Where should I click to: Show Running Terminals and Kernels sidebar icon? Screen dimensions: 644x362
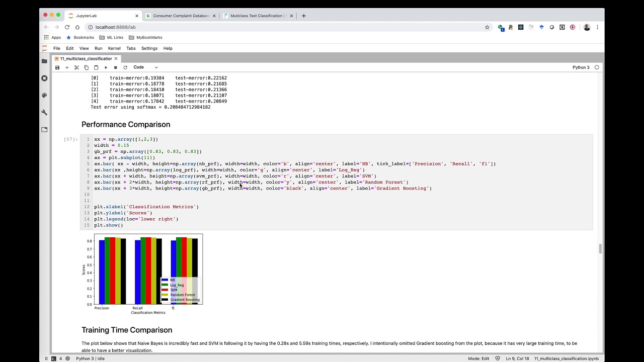44,78
